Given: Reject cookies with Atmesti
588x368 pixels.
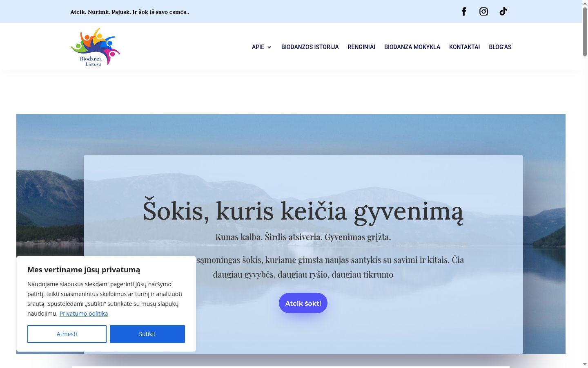Looking at the screenshot, I should 67,334.
